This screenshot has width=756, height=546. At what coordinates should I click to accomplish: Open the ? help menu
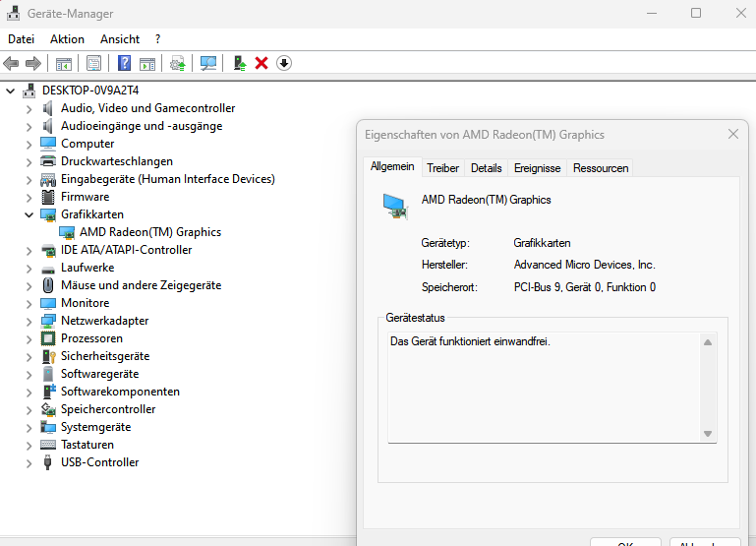click(157, 39)
